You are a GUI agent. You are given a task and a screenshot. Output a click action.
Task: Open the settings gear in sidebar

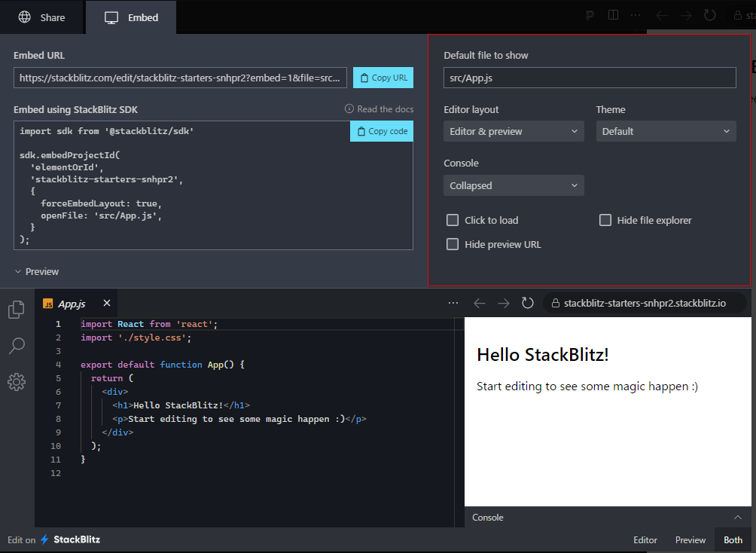pyautogui.click(x=17, y=382)
